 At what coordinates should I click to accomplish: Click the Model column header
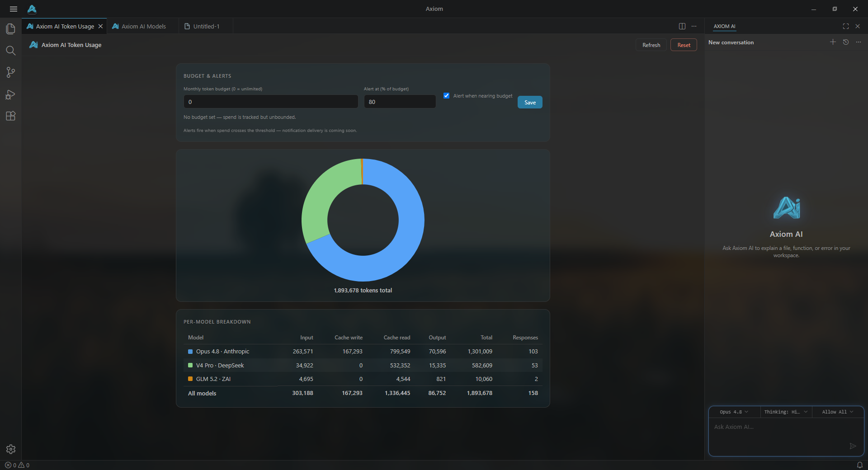point(196,338)
